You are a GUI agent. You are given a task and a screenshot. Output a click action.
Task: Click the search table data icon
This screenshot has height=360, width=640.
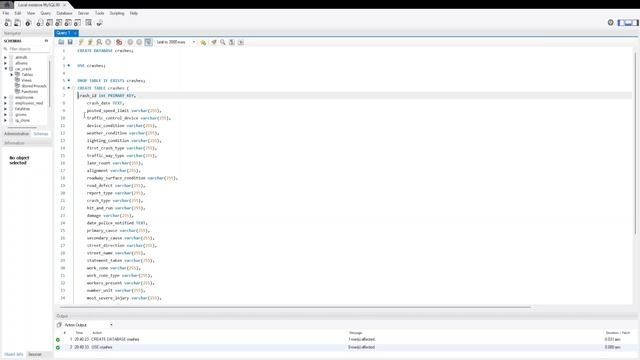pyautogui.click(x=88, y=23)
